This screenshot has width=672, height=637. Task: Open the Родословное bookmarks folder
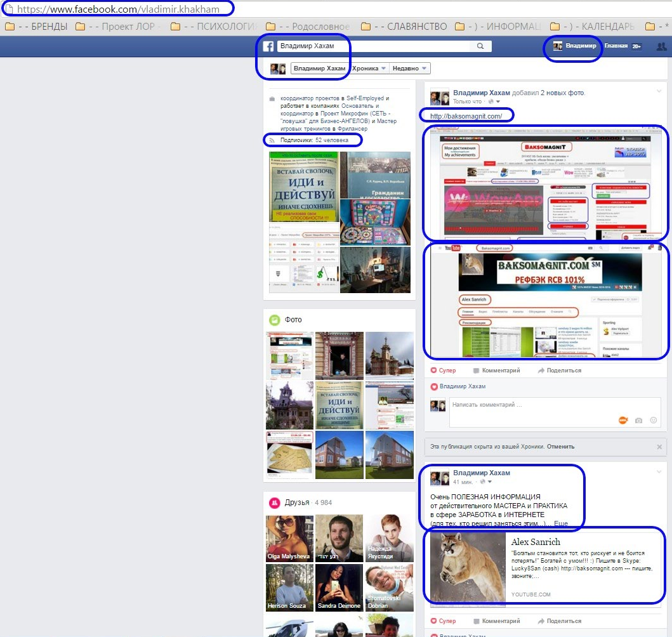(308, 27)
